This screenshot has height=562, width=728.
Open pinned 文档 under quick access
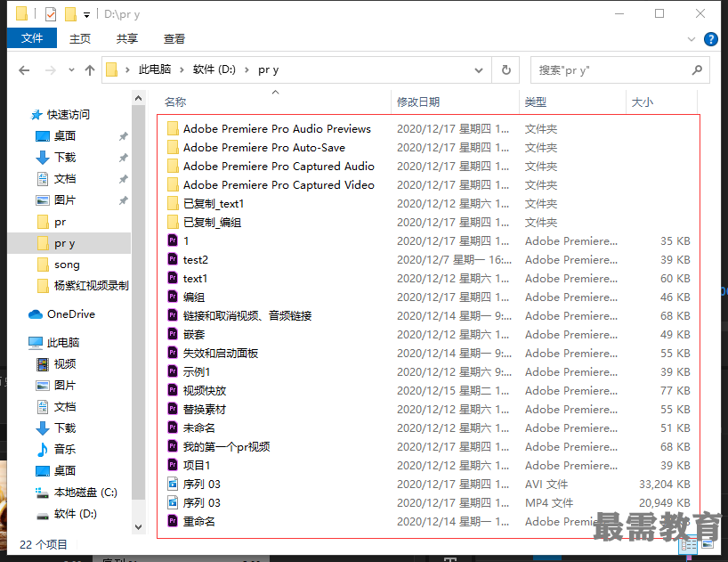[x=65, y=178]
